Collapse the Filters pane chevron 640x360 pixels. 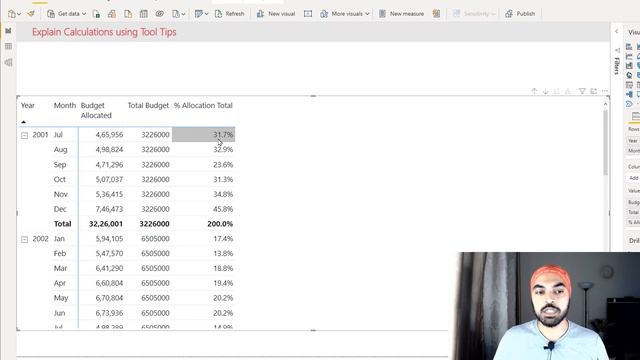[x=617, y=31]
